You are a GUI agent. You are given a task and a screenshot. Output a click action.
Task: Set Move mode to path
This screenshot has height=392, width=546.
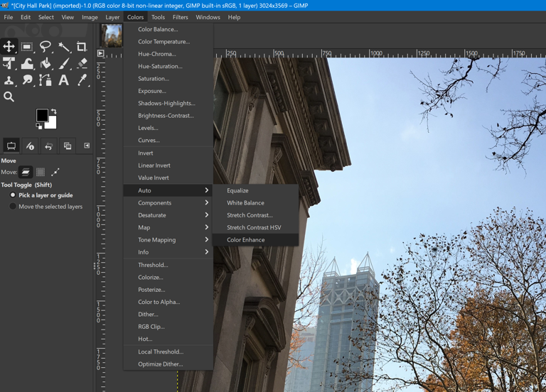click(55, 172)
